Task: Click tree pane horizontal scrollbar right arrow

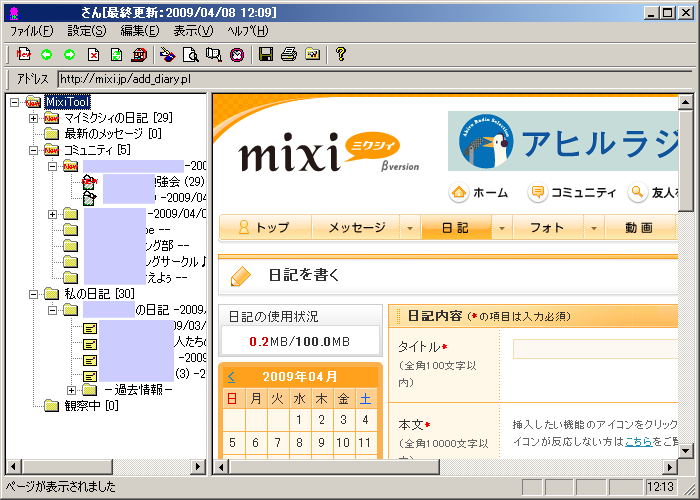Action: pyautogui.click(x=197, y=467)
